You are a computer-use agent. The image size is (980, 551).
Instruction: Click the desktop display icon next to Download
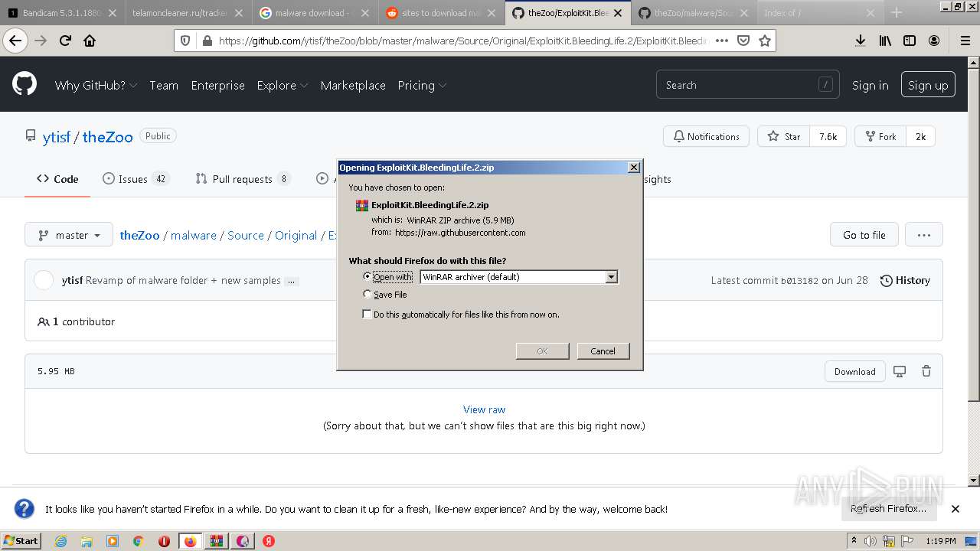coord(900,371)
